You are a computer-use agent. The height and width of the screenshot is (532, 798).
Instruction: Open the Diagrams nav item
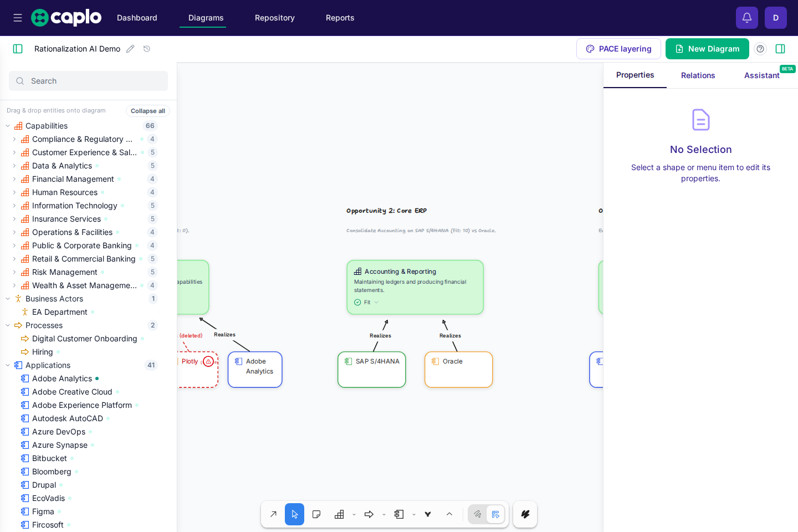point(206,18)
